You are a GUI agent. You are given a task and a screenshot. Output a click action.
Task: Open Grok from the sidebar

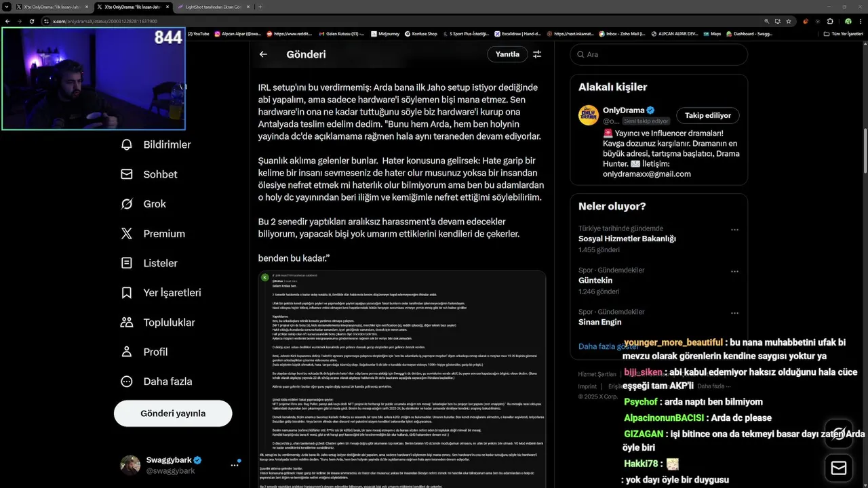(x=144, y=204)
